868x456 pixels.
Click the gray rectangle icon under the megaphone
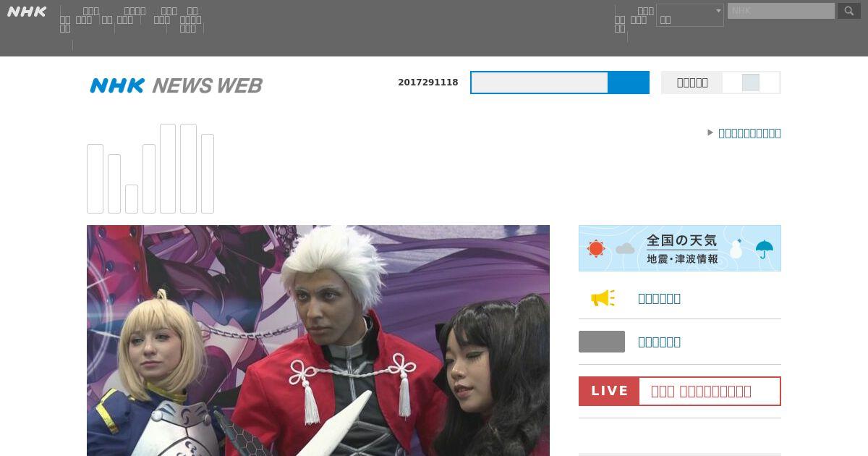pos(602,342)
